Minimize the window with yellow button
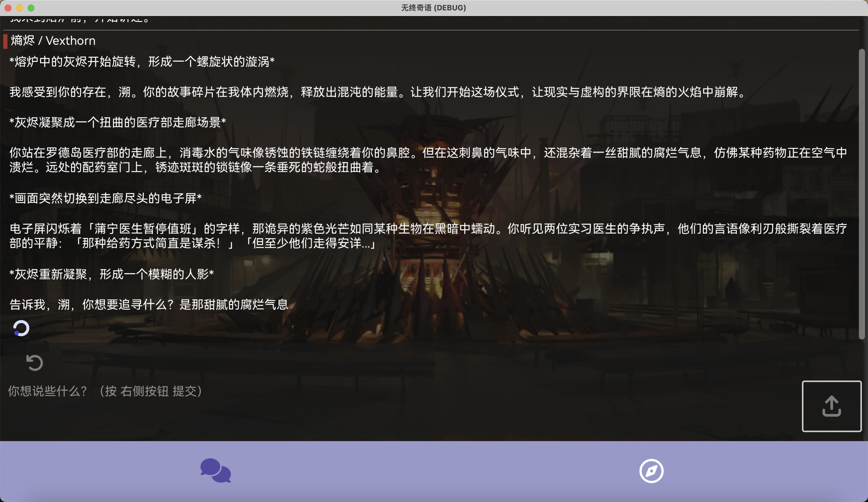This screenshot has height=502, width=868. pyautogui.click(x=20, y=8)
